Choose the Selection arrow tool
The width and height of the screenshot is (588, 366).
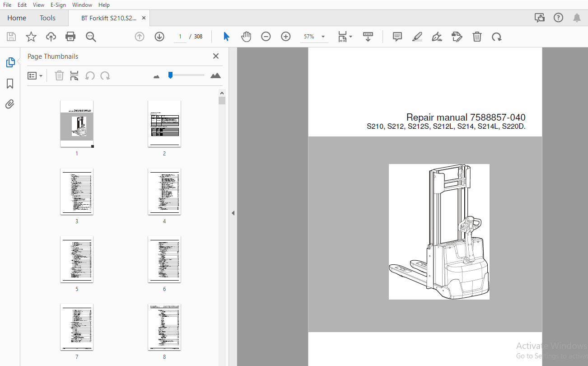point(226,37)
